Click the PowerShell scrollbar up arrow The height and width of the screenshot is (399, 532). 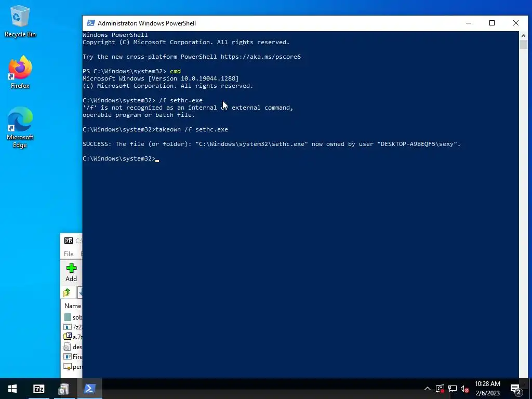point(523,35)
